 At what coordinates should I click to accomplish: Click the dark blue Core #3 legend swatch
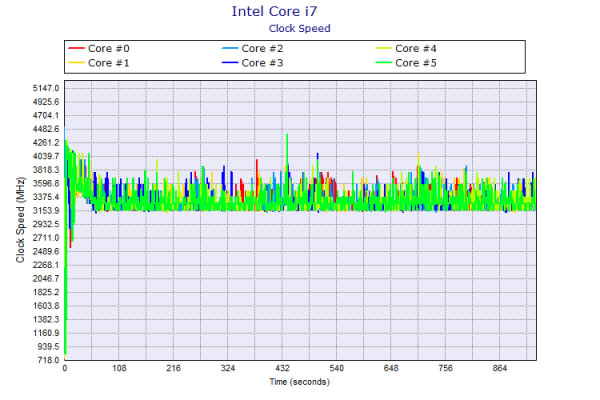point(230,63)
